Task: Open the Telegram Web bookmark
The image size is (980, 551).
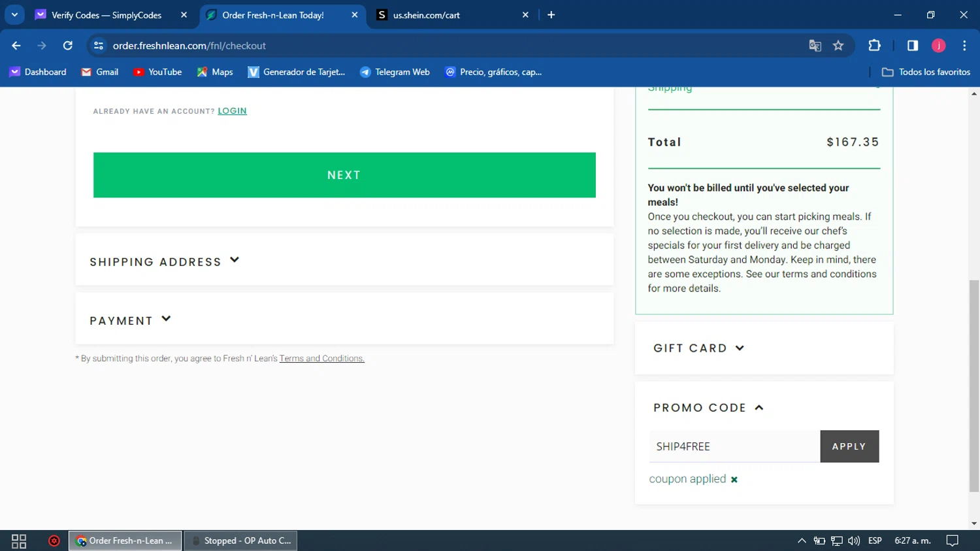Action: [395, 72]
